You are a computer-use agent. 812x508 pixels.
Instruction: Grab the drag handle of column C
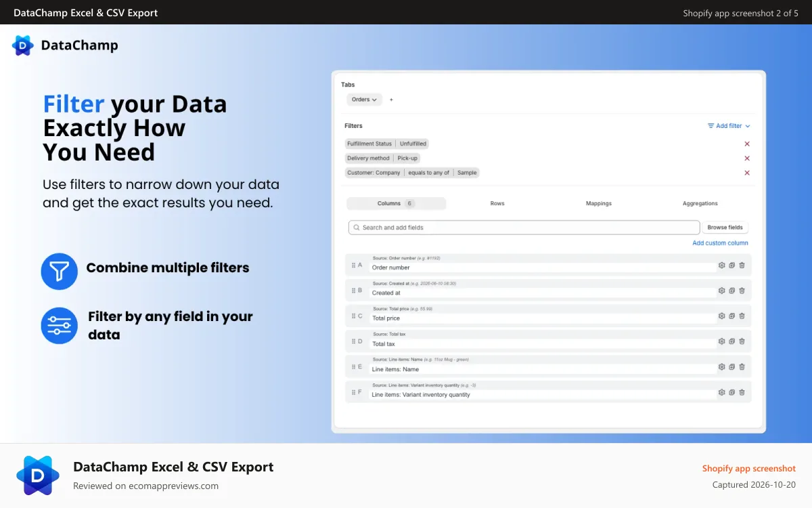click(x=354, y=316)
